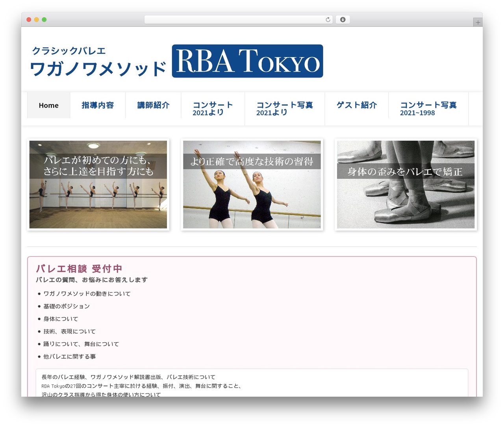The width and height of the screenshot is (504, 427).
Task: Click the browser reload icon
Action: (x=328, y=20)
